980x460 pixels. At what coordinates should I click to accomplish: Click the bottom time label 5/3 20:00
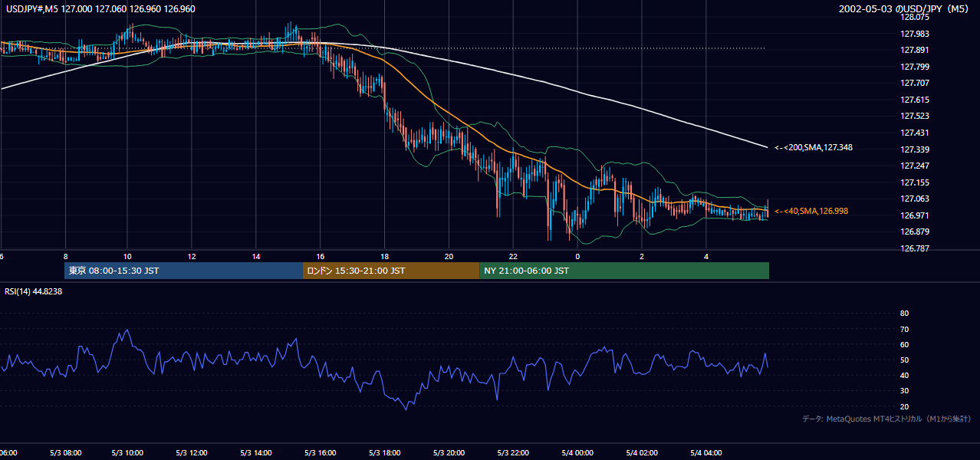[449, 453]
